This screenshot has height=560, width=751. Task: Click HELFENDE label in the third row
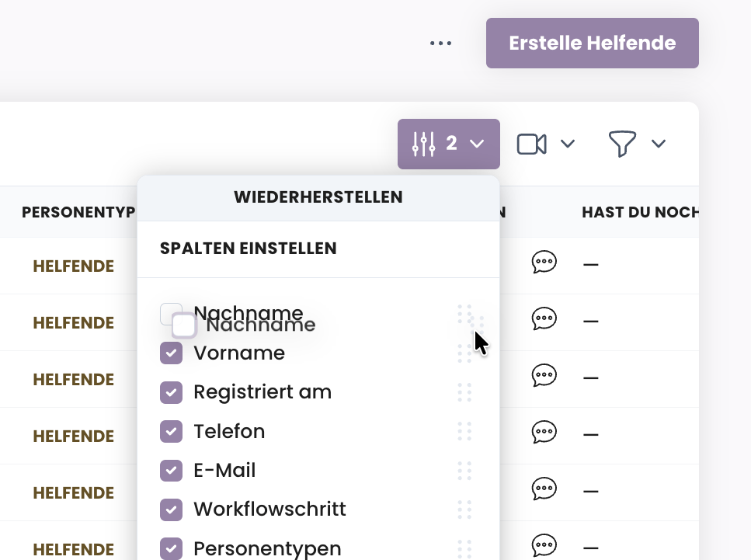[73, 379]
